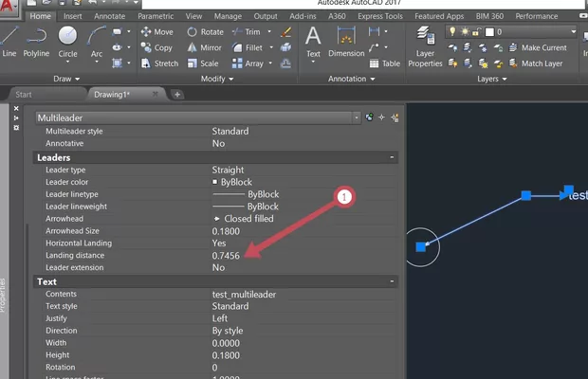Click the Move tool in Modify panel
This screenshot has height=379, width=588.
tap(156, 32)
